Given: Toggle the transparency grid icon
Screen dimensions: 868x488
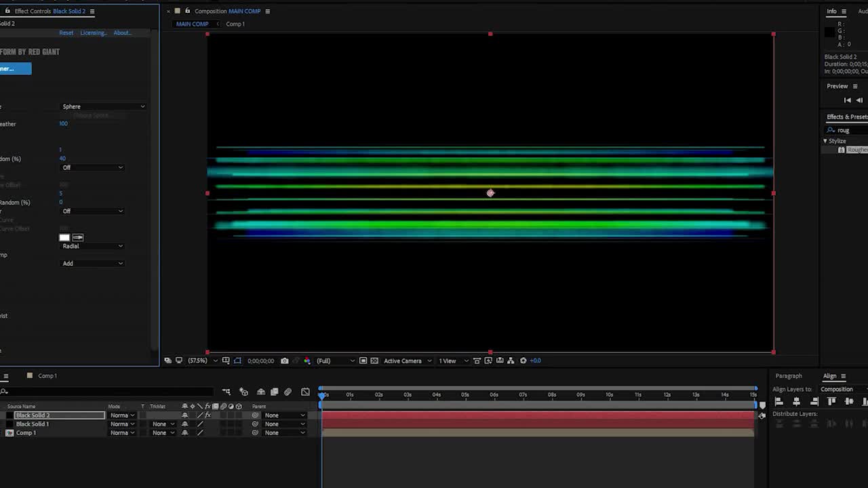Looking at the screenshot, I should click(374, 361).
